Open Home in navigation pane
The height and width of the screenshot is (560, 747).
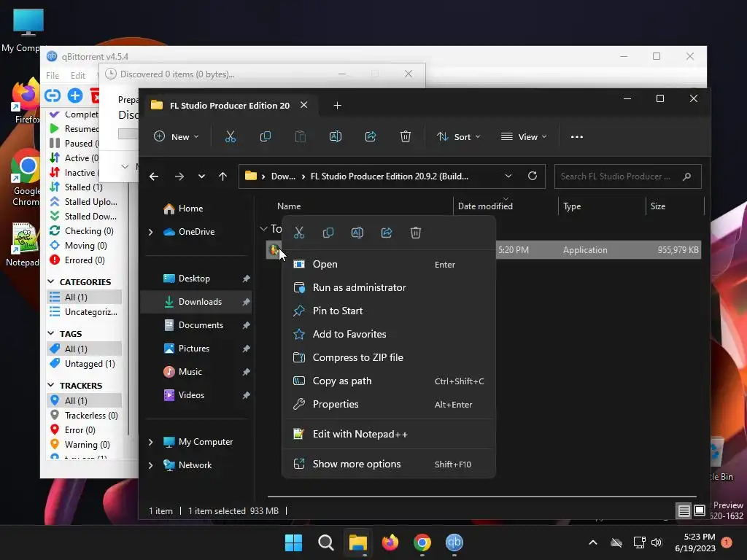coord(196,209)
